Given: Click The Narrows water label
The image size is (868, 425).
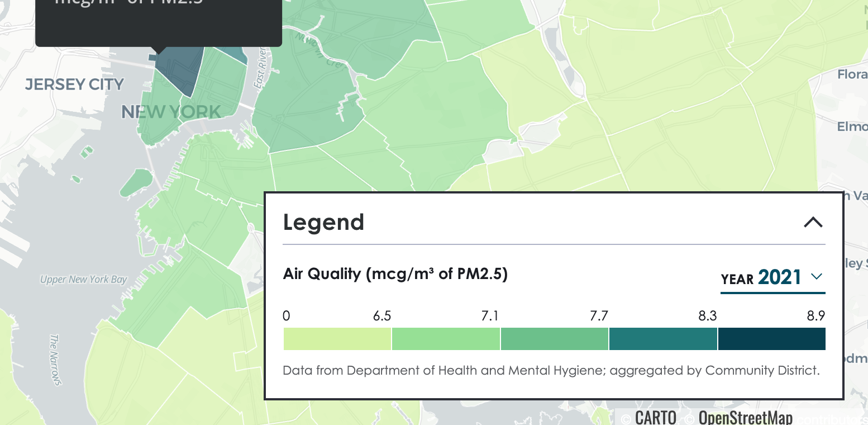Looking at the screenshot, I should tap(54, 360).
